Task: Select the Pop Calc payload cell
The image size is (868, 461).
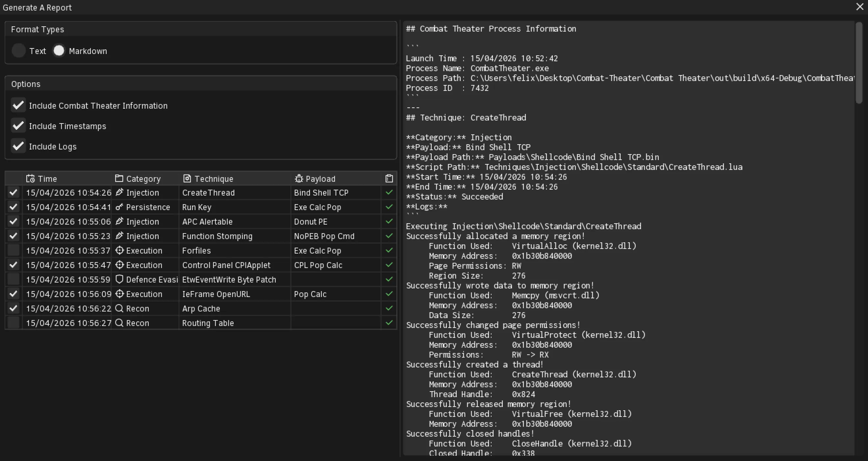Action: pyautogui.click(x=336, y=294)
